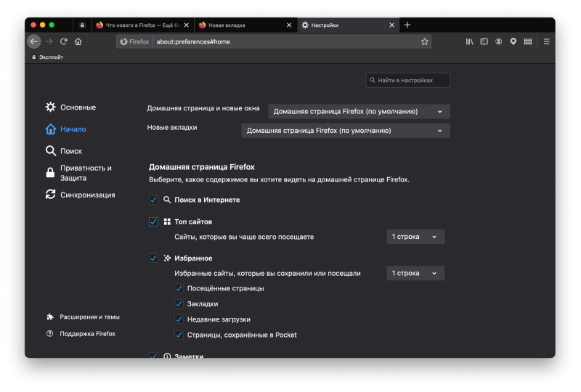Open the pinned tab with lock icon

[x=82, y=25]
